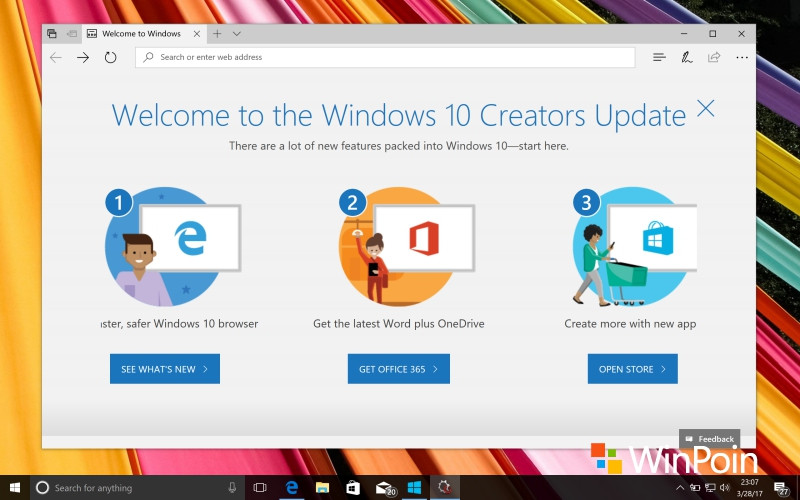Click the Office illustration (step 2)
The image size is (800, 500).
click(407, 246)
